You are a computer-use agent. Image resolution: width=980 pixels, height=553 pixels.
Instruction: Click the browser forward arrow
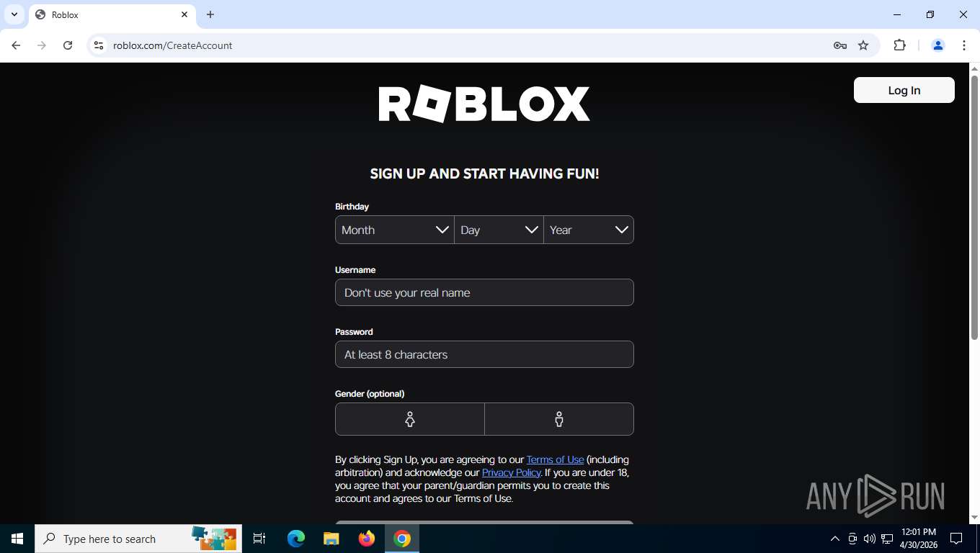(42, 45)
